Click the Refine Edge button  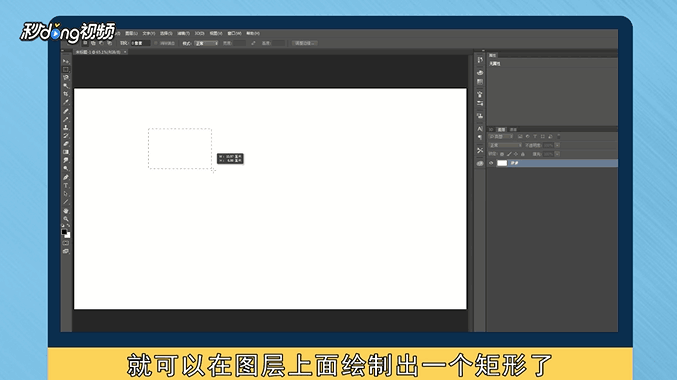click(x=305, y=43)
